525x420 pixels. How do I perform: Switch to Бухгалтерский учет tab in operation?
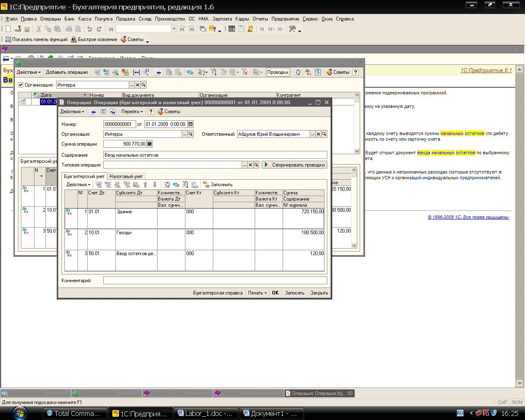(84, 176)
